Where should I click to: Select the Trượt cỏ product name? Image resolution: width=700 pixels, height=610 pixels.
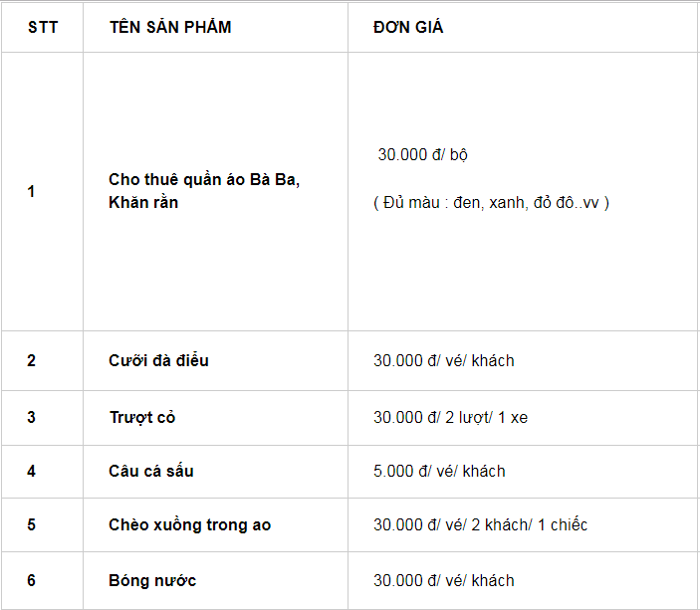click(x=141, y=417)
